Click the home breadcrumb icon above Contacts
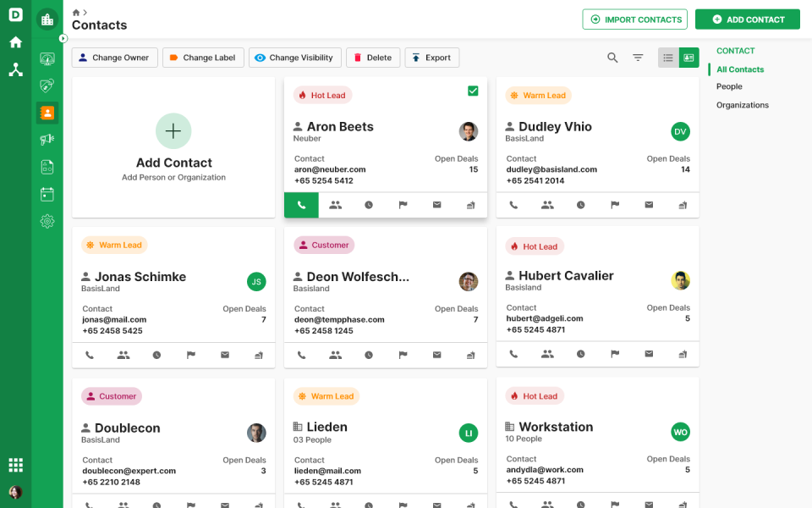The width and height of the screenshot is (812, 508). [76, 13]
